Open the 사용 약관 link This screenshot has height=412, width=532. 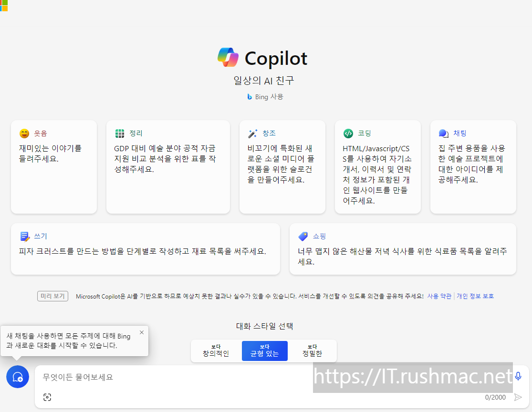coord(439,296)
